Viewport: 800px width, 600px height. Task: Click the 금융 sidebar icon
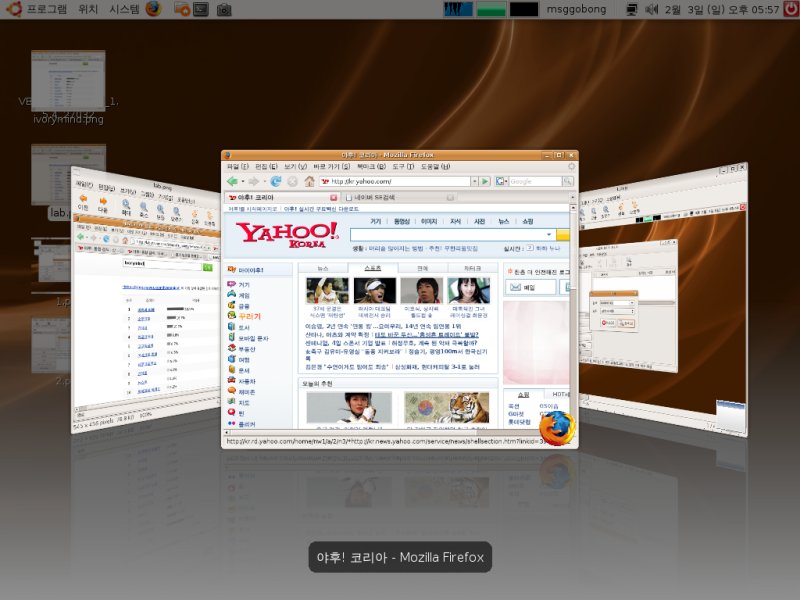(232, 306)
